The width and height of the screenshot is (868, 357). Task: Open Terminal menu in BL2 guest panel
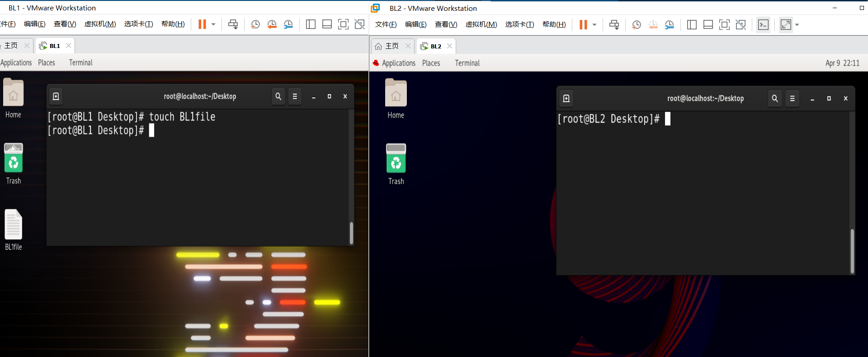coord(467,63)
